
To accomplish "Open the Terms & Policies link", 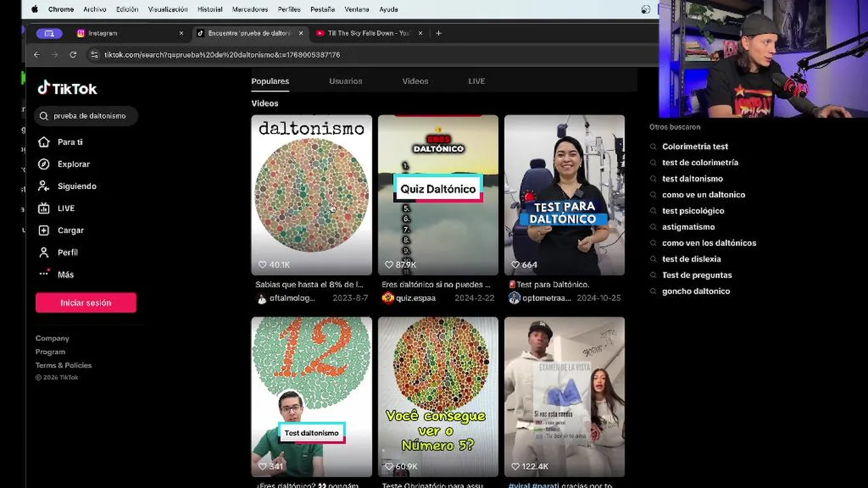I will [63, 365].
